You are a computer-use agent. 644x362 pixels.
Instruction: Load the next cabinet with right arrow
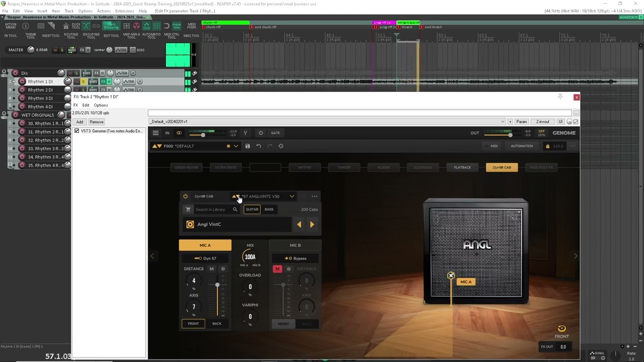coord(312,224)
